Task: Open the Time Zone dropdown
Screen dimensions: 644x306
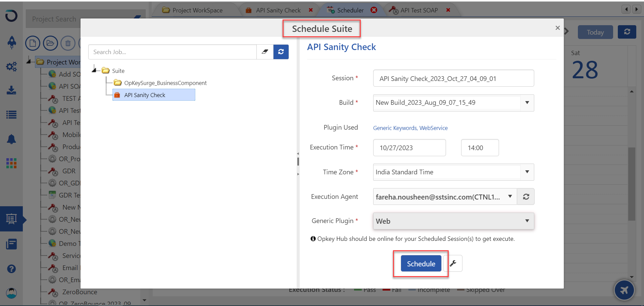Action: coord(527,172)
